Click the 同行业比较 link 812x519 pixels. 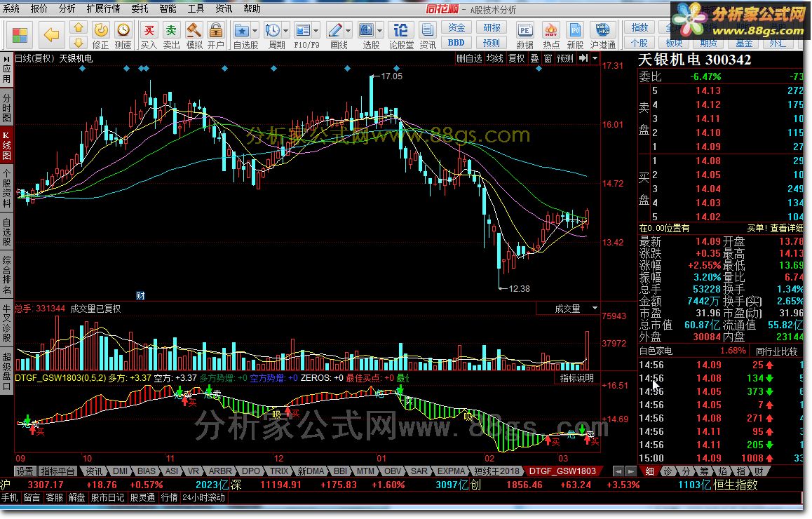(776, 351)
